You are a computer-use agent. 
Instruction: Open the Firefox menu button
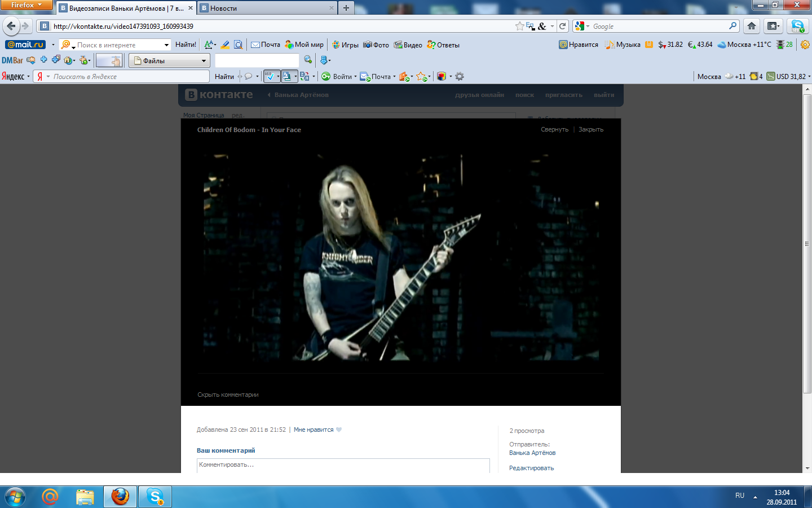tap(27, 5)
